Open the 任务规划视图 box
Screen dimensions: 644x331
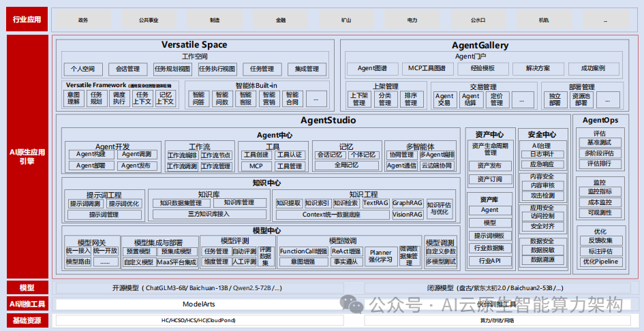pyautogui.click(x=172, y=69)
